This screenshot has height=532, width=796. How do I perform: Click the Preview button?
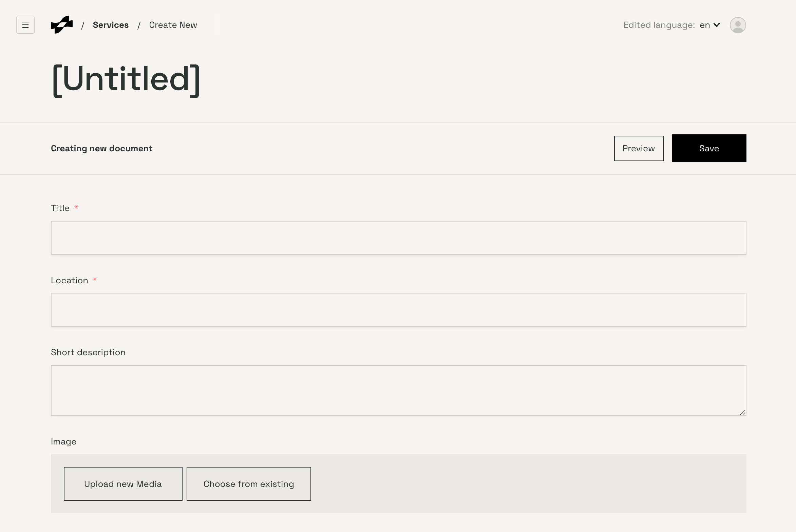pyautogui.click(x=639, y=148)
